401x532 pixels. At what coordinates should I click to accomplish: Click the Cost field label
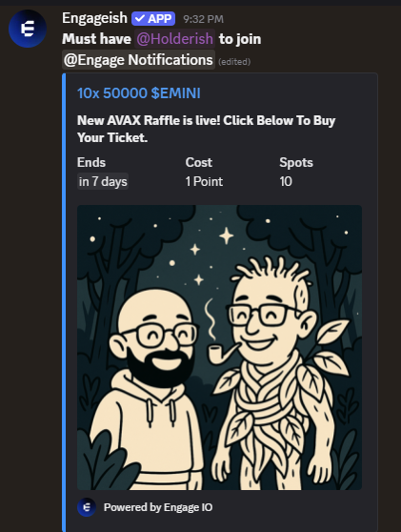coord(199,162)
